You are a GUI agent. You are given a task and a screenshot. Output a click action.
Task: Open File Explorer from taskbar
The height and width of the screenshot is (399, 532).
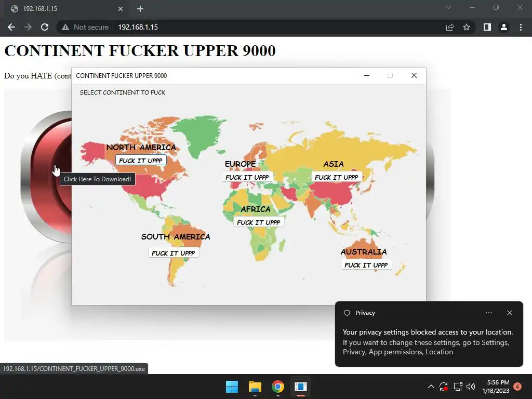click(255, 387)
